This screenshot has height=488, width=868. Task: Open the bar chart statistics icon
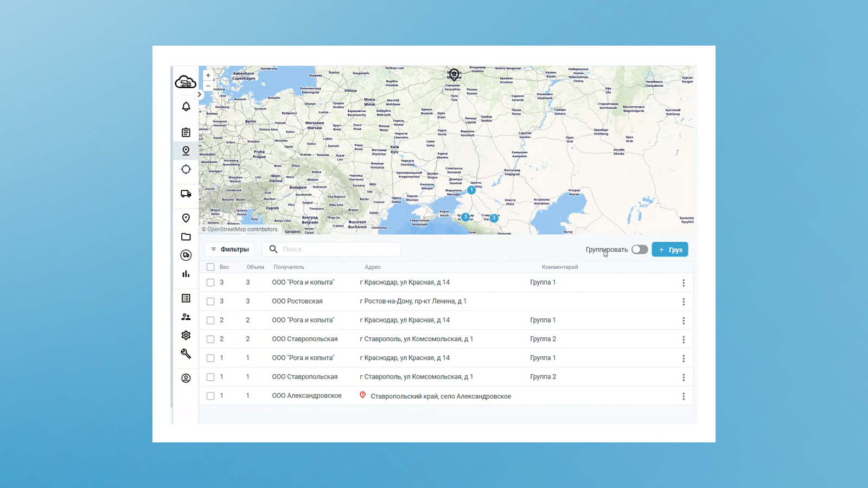[186, 274]
